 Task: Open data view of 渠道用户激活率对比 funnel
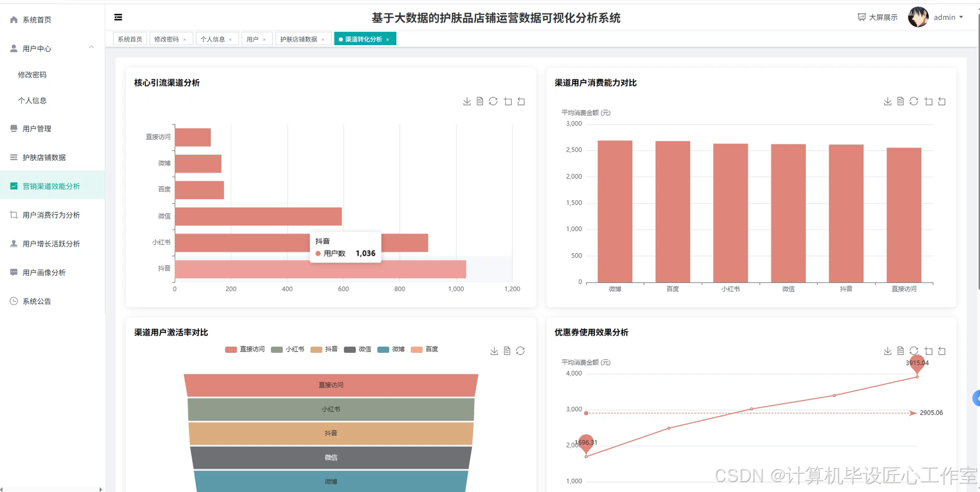(507, 351)
